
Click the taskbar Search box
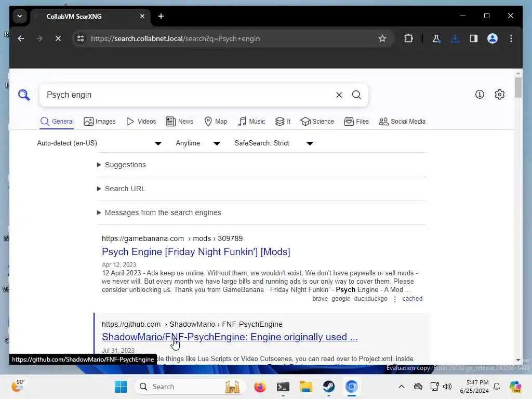click(190, 387)
